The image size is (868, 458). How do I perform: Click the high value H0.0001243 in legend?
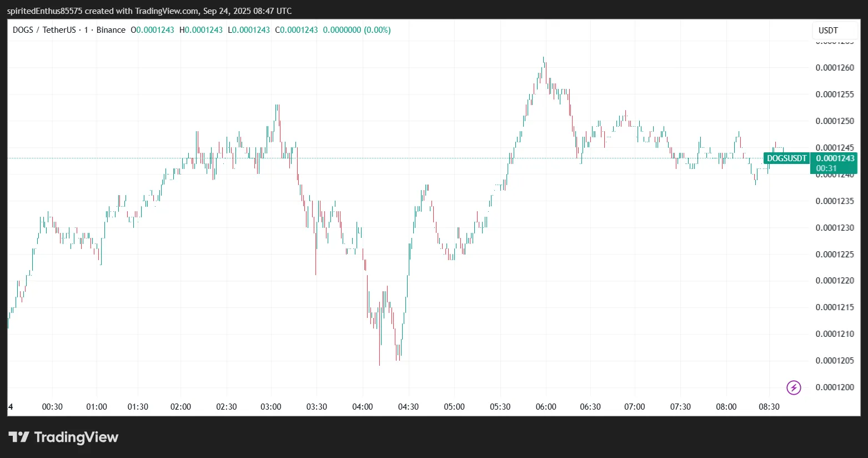(x=201, y=30)
